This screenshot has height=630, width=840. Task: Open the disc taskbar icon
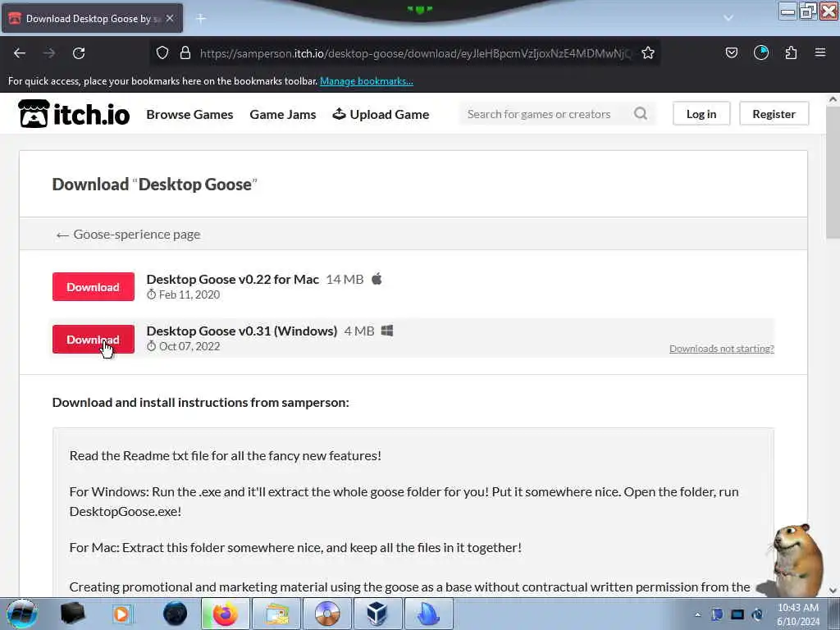[326, 614]
